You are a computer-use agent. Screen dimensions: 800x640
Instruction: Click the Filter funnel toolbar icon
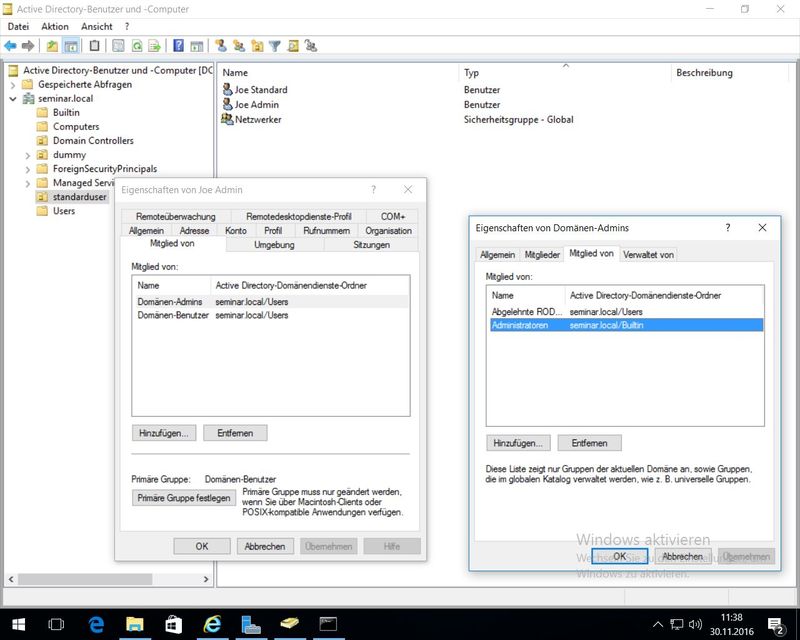(x=275, y=46)
